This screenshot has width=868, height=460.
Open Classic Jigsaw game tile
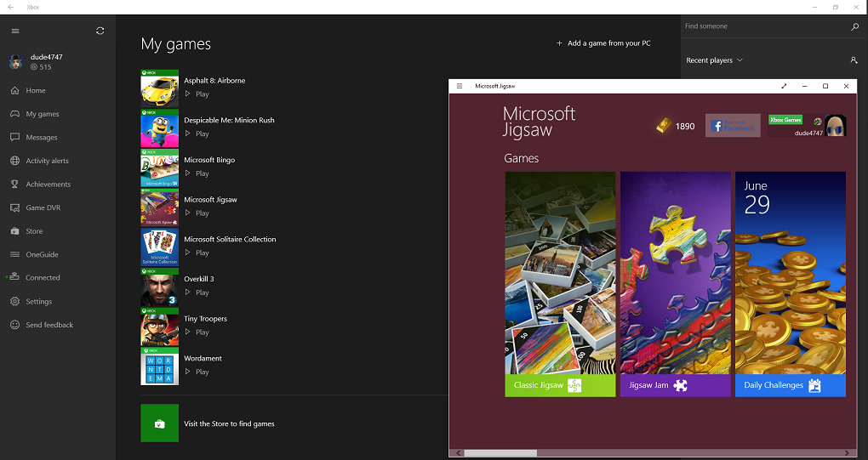(x=559, y=284)
